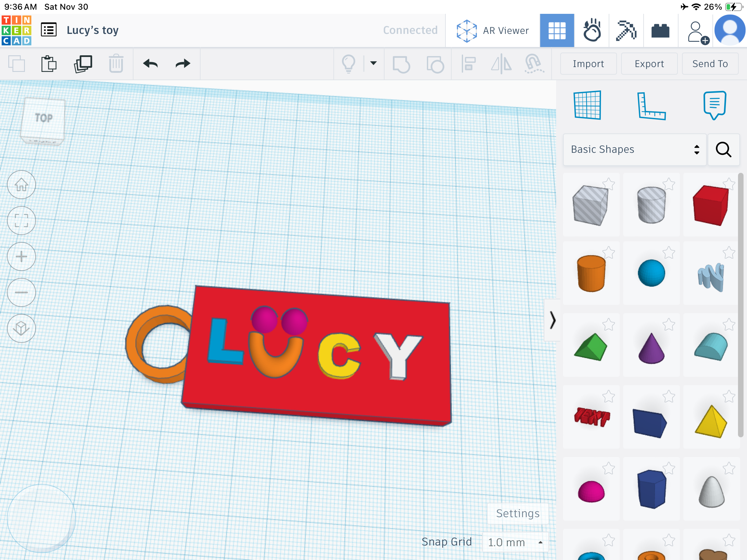747x560 pixels.
Task: Click the Duplicate and repeat icon
Action: point(83,64)
